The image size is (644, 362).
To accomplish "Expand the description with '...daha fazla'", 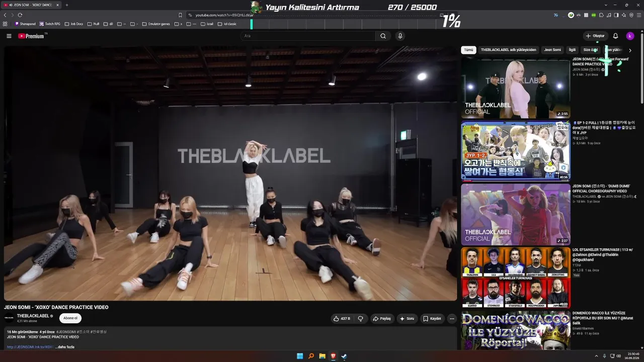I will pyautogui.click(x=65, y=347).
